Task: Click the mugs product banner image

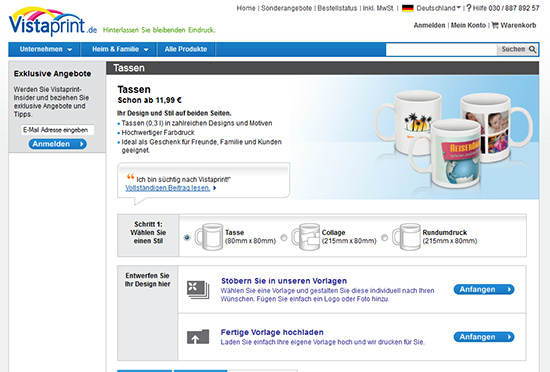Action: pyautogui.click(x=415, y=137)
